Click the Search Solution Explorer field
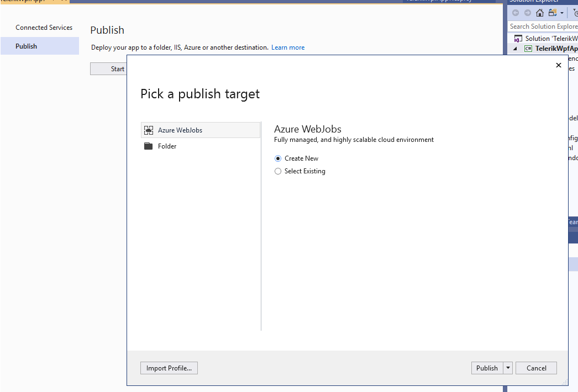 (543, 27)
